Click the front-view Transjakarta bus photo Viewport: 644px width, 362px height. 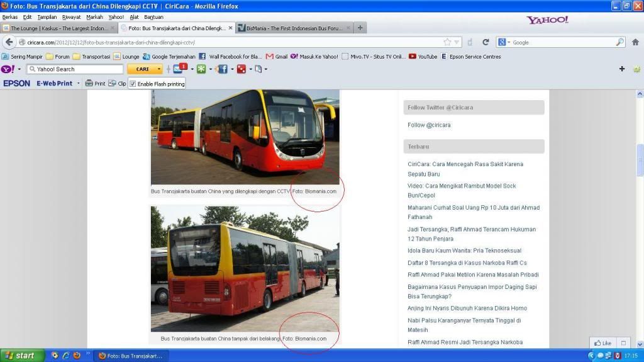[x=245, y=137]
